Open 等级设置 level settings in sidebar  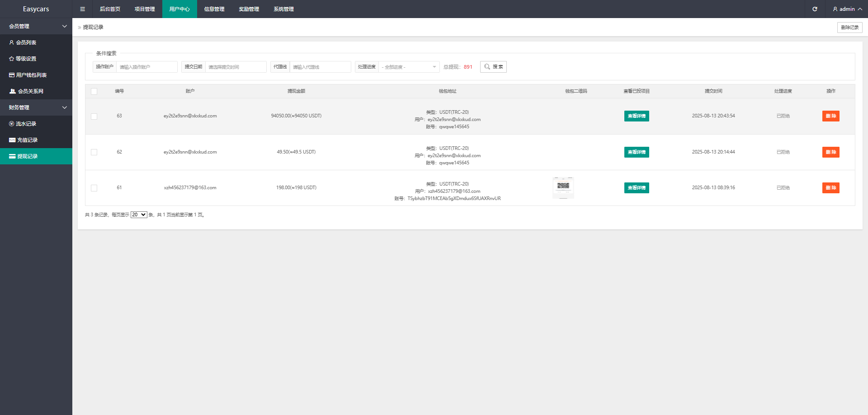click(26, 59)
